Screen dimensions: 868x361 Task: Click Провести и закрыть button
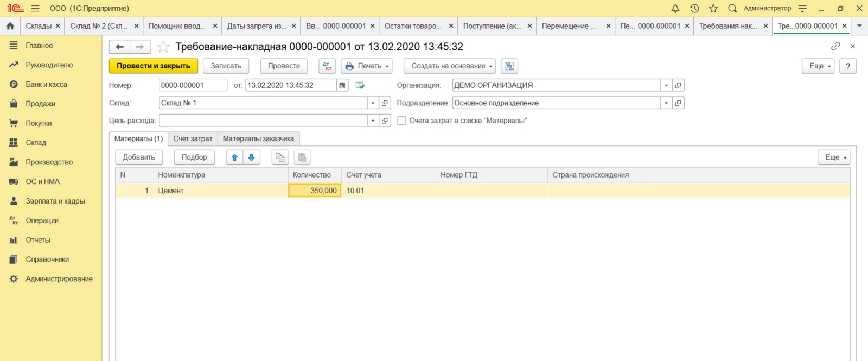point(154,66)
